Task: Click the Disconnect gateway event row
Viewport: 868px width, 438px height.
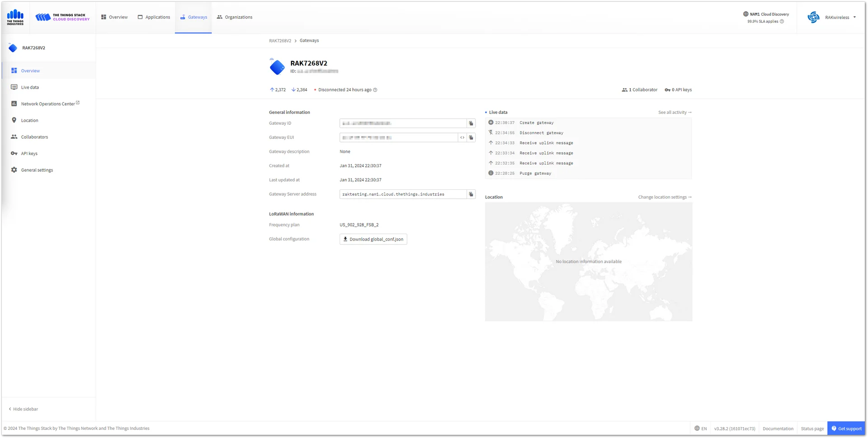Action: (589, 133)
